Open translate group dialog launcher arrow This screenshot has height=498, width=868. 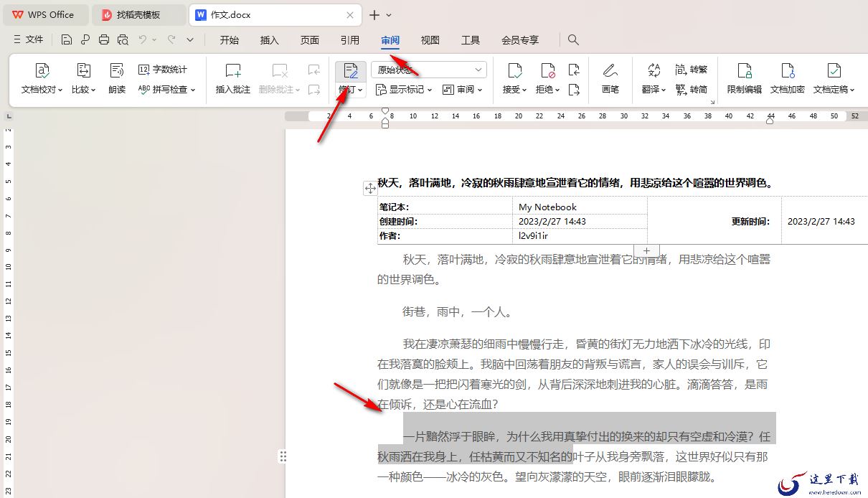click(712, 103)
